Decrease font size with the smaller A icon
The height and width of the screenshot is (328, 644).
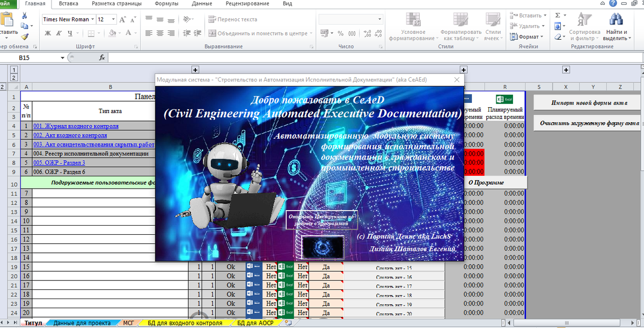pyautogui.click(x=133, y=19)
